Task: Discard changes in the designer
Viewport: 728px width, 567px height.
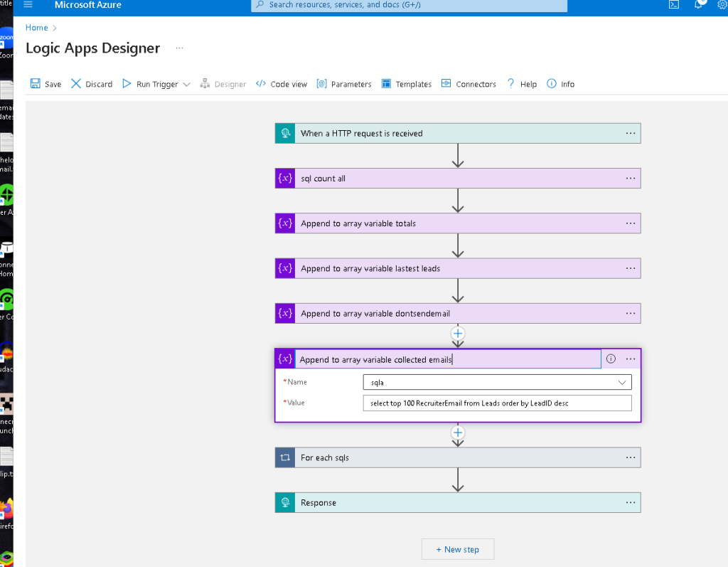Action: pos(92,84)
